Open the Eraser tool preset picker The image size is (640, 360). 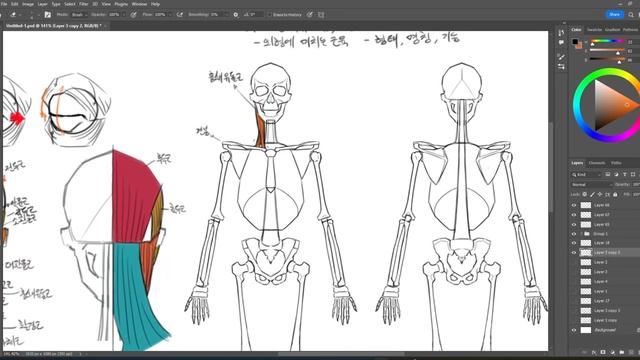(15, 15)
